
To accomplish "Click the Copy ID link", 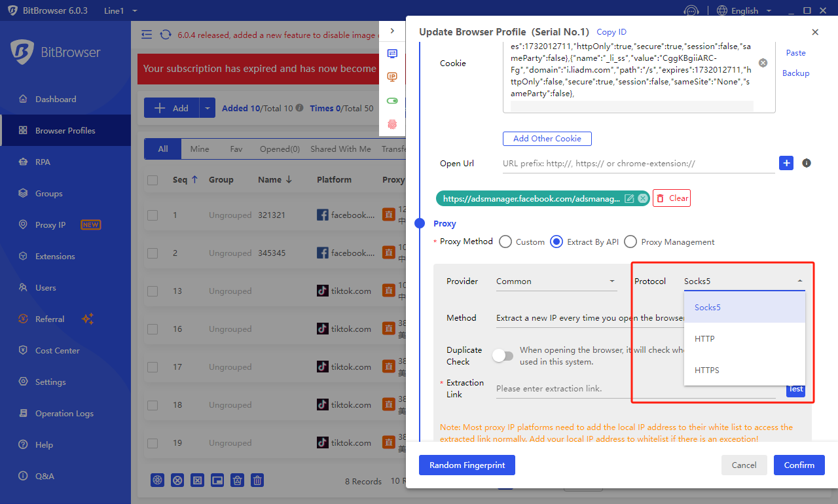I will point(611,32).
